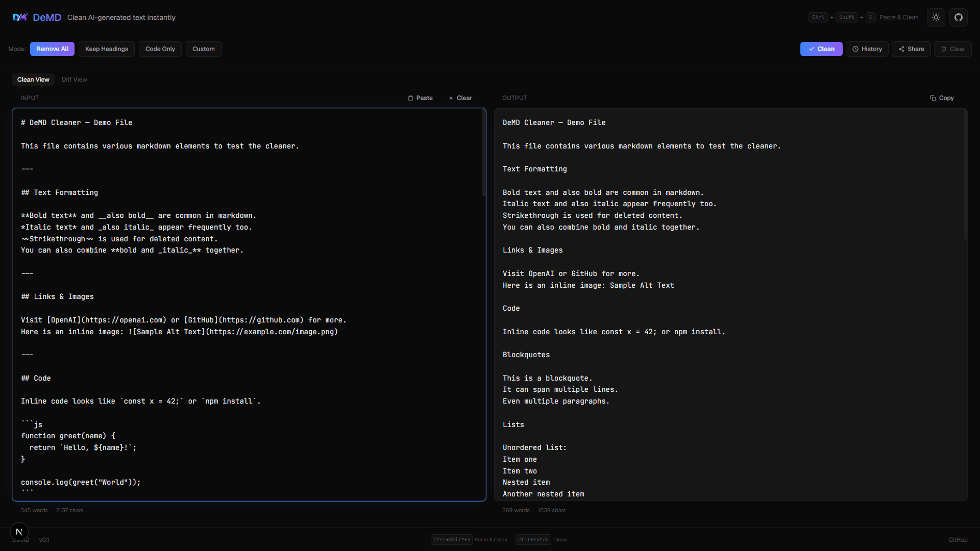Click inside the input markdown text area
This screenshot has width=980, height=551.
click(x=249, y=305)
